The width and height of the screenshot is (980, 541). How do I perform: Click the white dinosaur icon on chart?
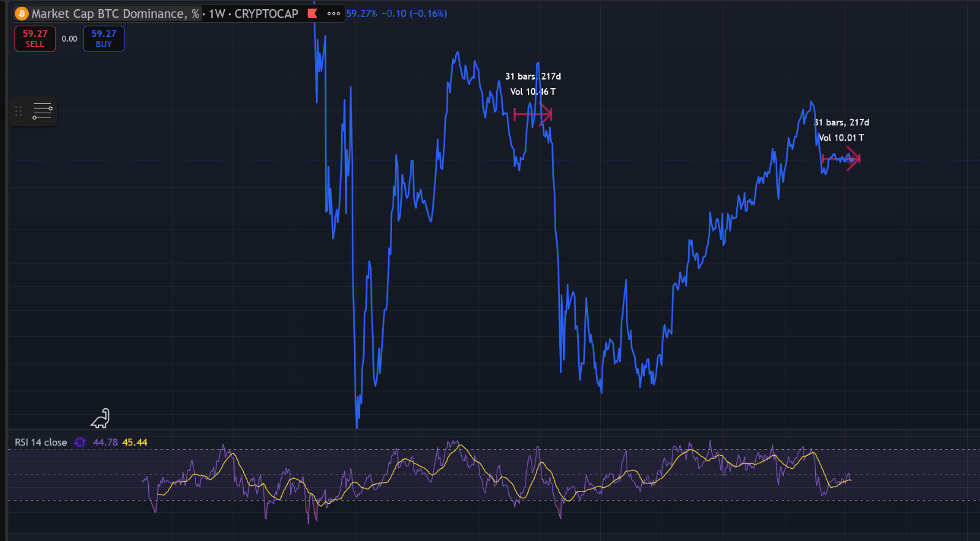click(x=100, y=419)
